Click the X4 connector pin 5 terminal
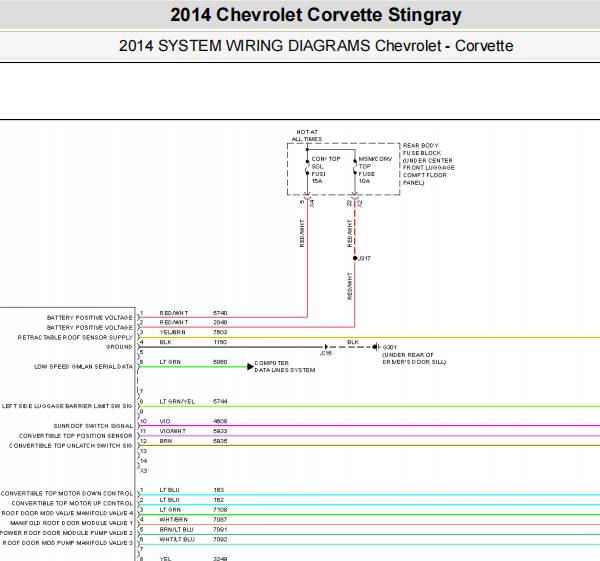 click(x=307, y=199)
